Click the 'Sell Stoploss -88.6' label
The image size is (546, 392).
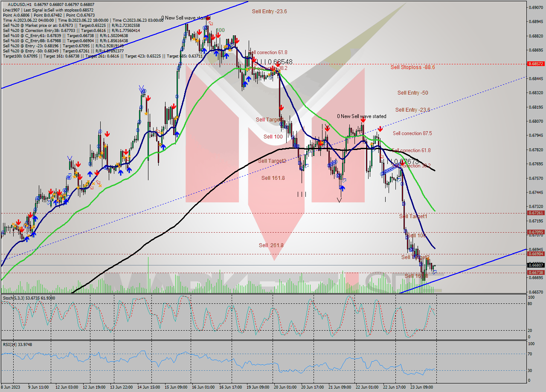412,67
